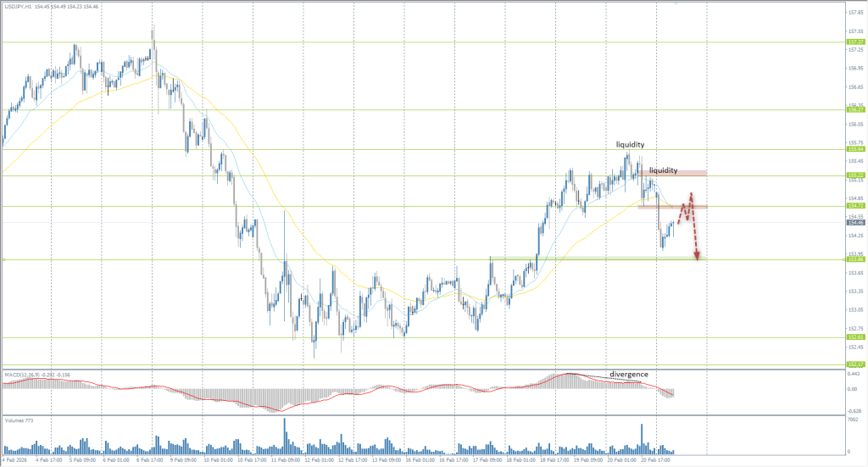Select the 155.64 resistance level tag
The image size is (868, 467).
pos(855,149)
